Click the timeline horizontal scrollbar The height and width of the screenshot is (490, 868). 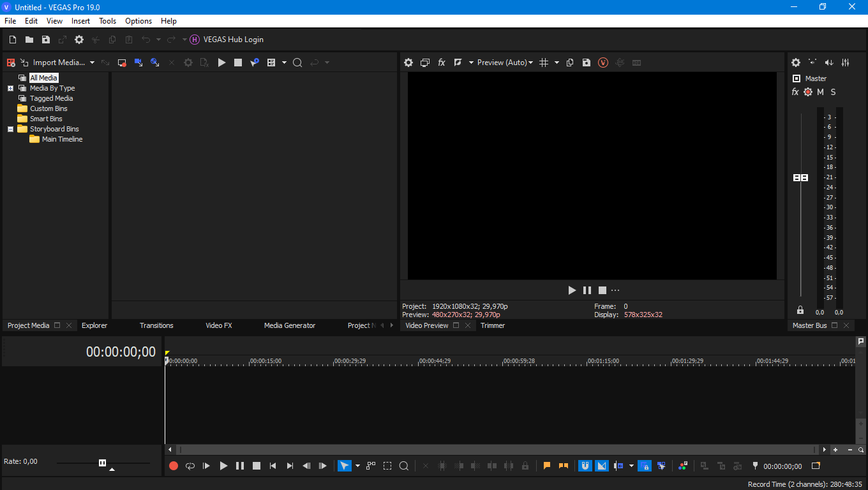click(498, 450)
